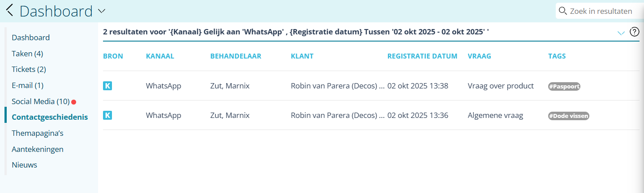Open the Dashboard title dropdown chevron

pyautogui.click(x=102, y=11)
